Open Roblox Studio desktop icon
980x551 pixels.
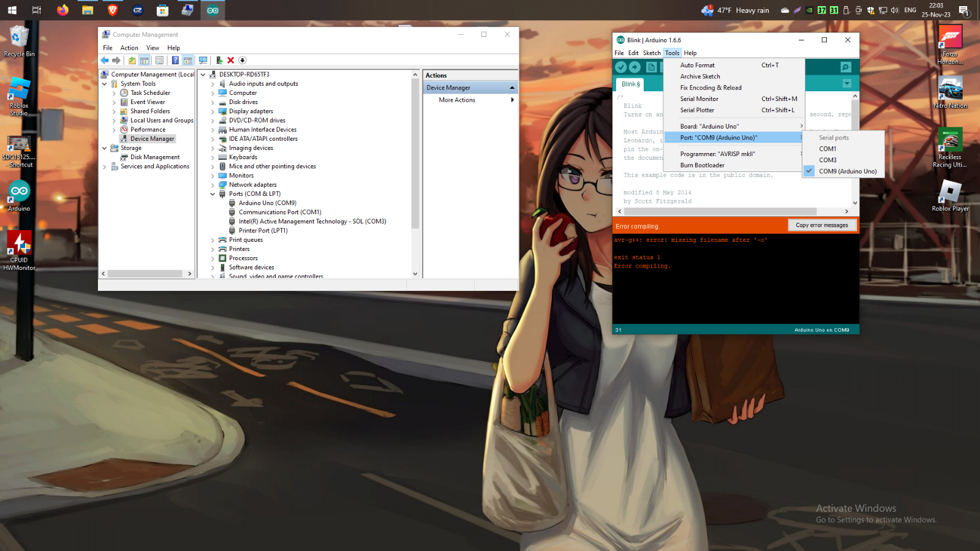pos(19,97)
